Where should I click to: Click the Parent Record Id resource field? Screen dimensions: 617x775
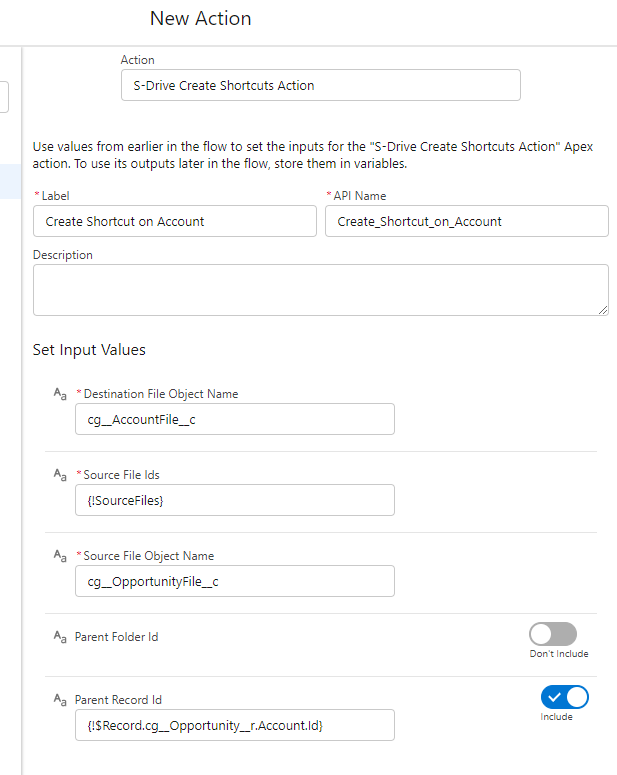click(x=234, y=725)
